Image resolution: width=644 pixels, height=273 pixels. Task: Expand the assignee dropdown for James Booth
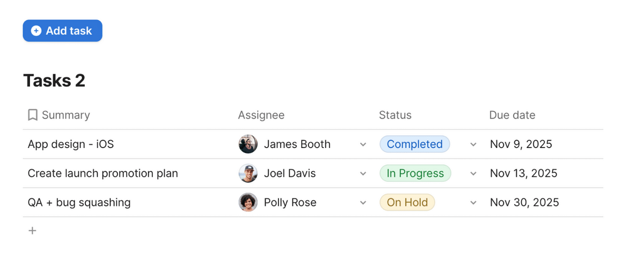[x=363, y=145]
